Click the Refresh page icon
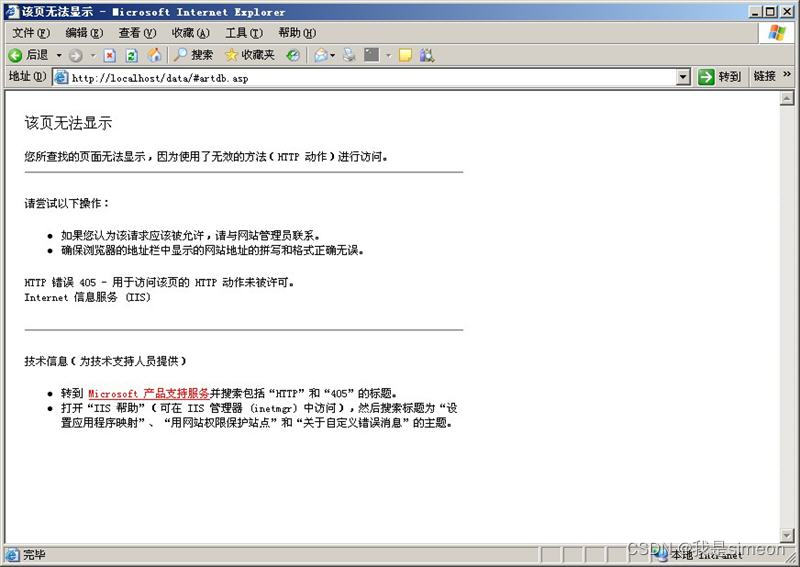This screenshot has width=800, height=567. pos(132,55)
